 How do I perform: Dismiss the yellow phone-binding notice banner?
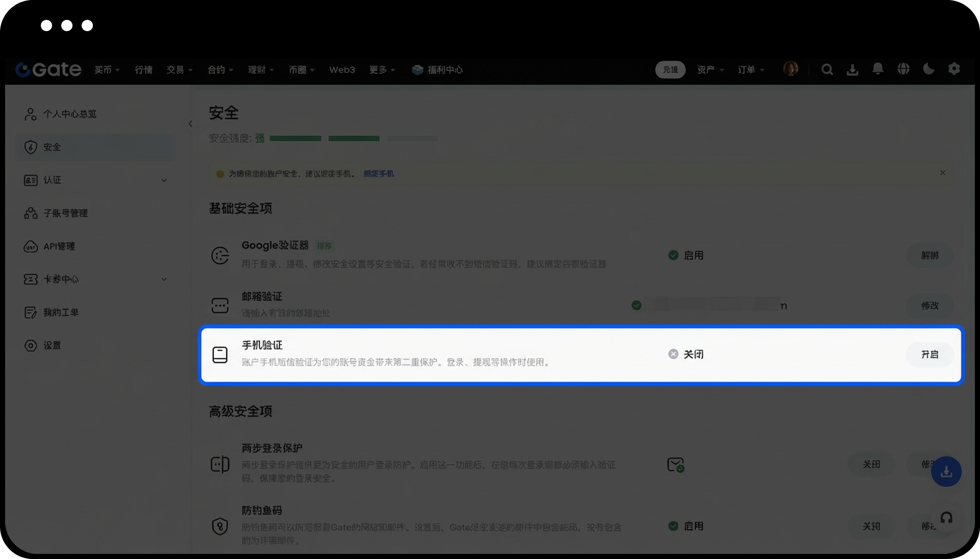tap(942, 173)
